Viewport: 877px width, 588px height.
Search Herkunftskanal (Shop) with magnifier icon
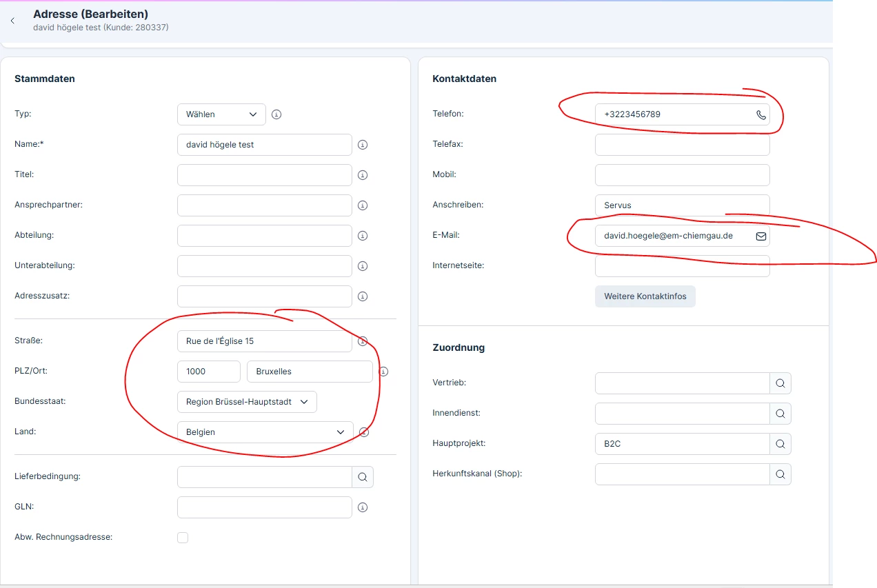tap(780, 474)
